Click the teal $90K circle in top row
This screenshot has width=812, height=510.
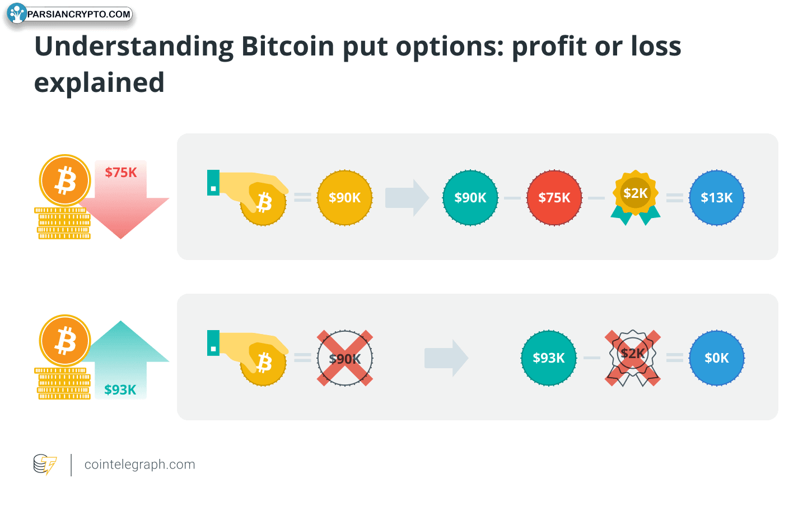[x=470, y=198]
